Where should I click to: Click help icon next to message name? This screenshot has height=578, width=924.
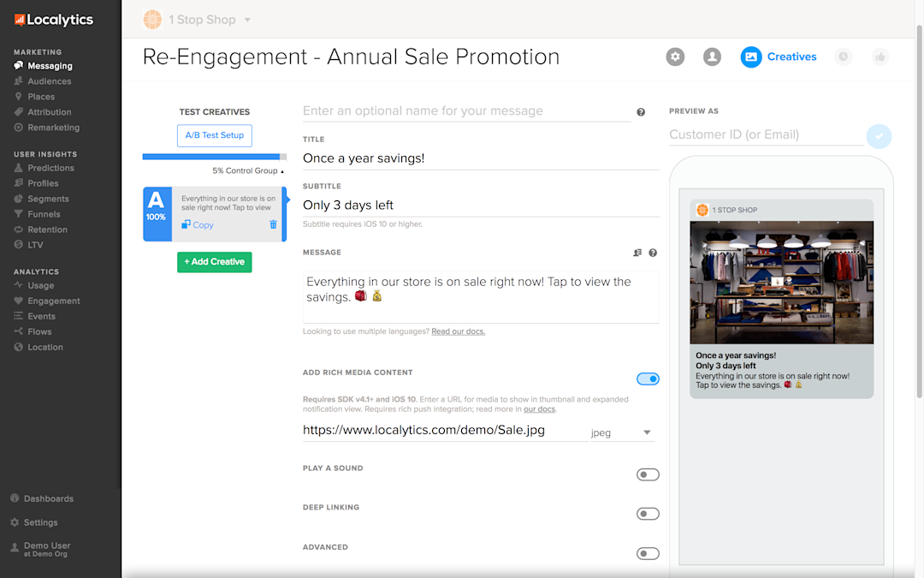tap(641, 112)
